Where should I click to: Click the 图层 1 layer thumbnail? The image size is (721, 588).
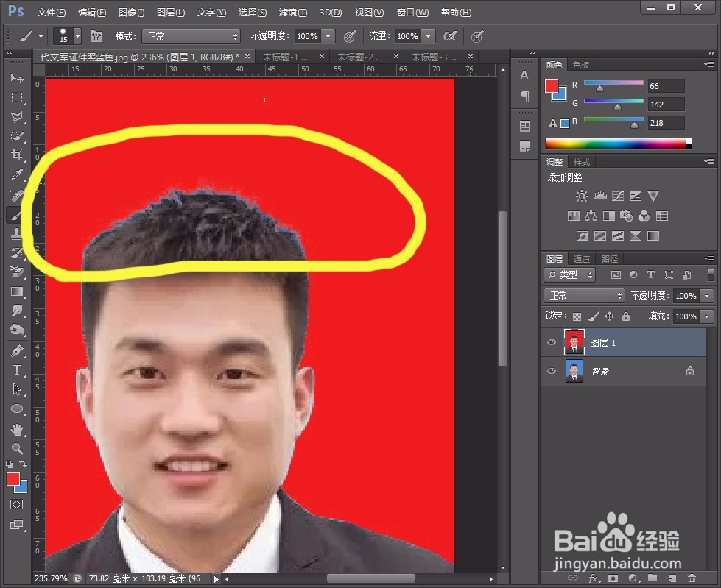(x=575, y=342)
